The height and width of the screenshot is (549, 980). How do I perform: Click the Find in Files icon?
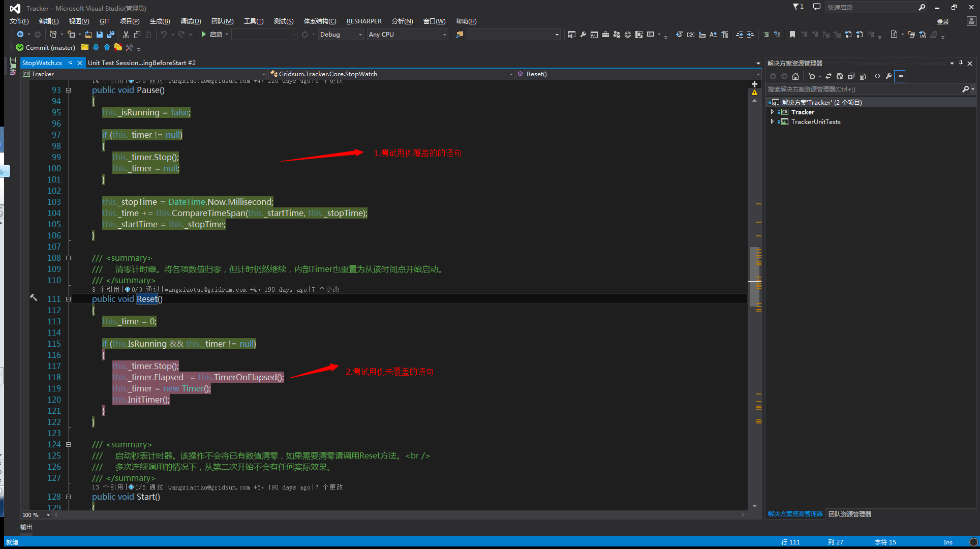pyautogui.click(x=460, y=35)
